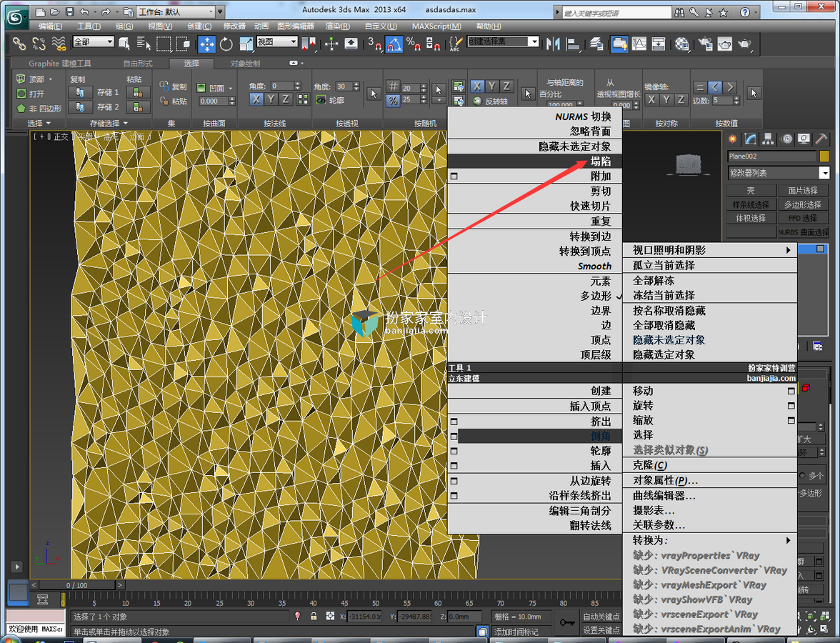The height and width of the screenshot is (643, 840).
Task: Toggle the X axis button in 按法线
Action: tap(256, 99)
